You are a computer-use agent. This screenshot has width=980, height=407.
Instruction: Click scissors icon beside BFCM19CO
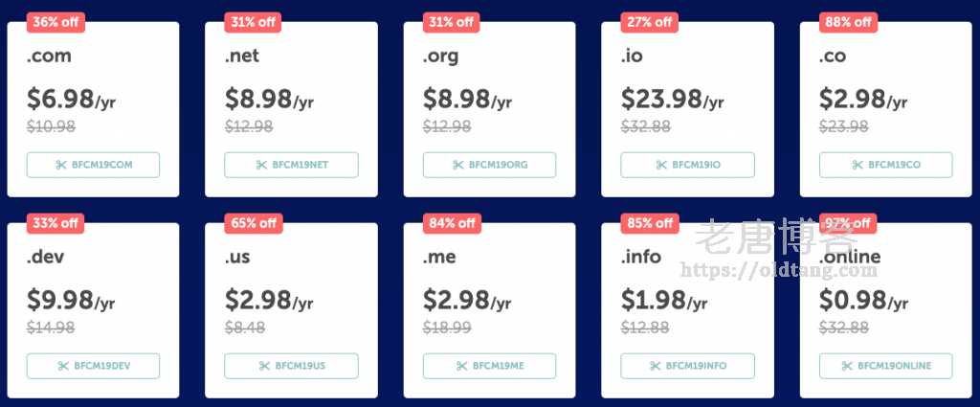[857, 165]
